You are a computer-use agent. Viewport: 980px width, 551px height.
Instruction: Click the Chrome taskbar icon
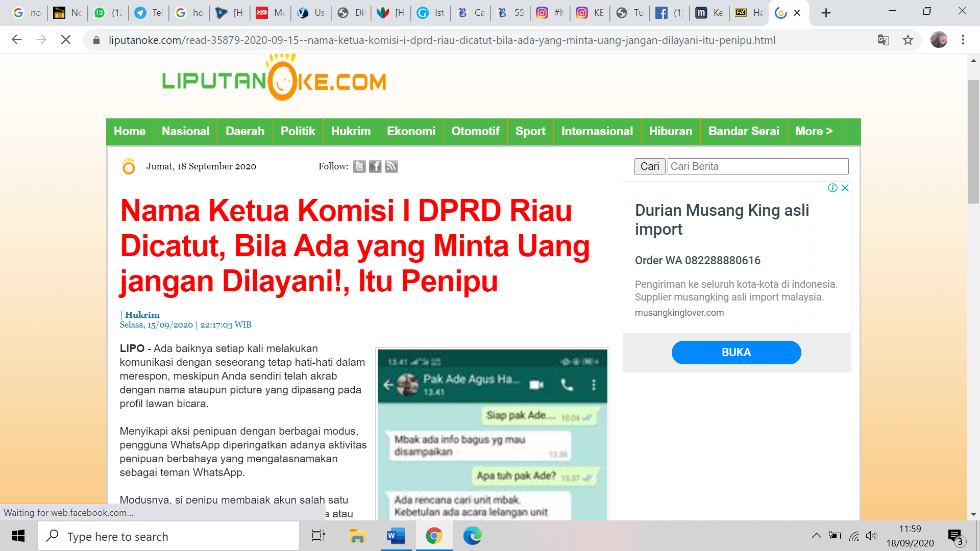tap(434, 536)
